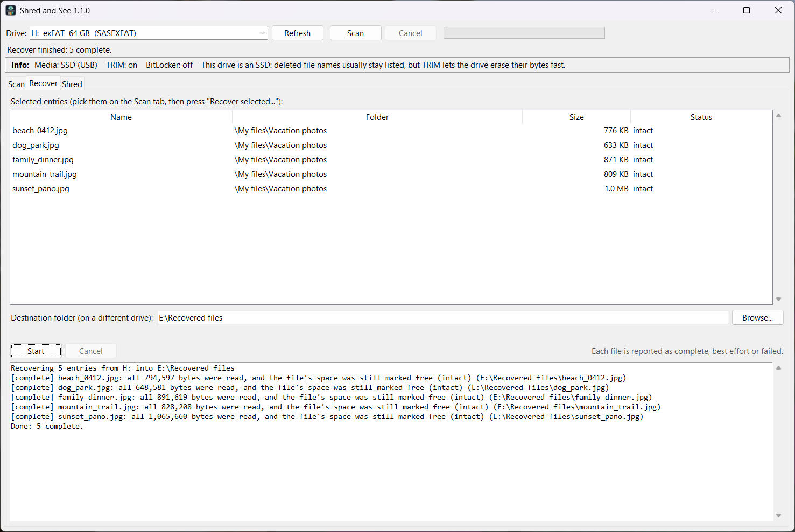Click the 871 KB size cell
The height and width of the screenshot is (532, 795).
616,160
